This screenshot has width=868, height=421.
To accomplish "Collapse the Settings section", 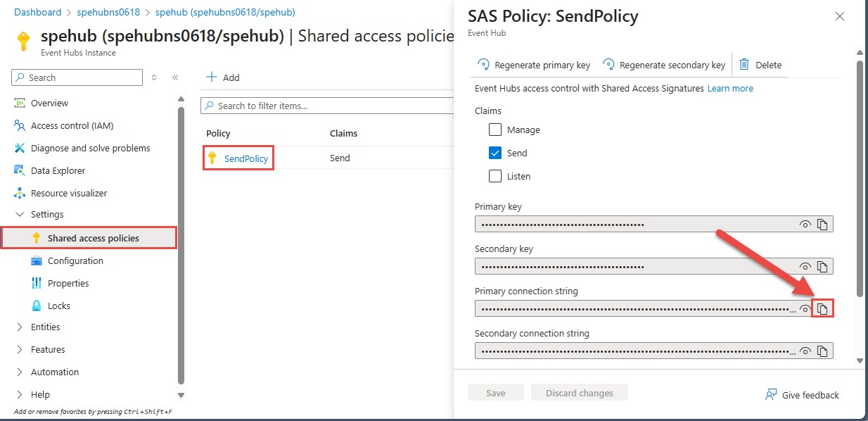I will (x=19, y=214).
